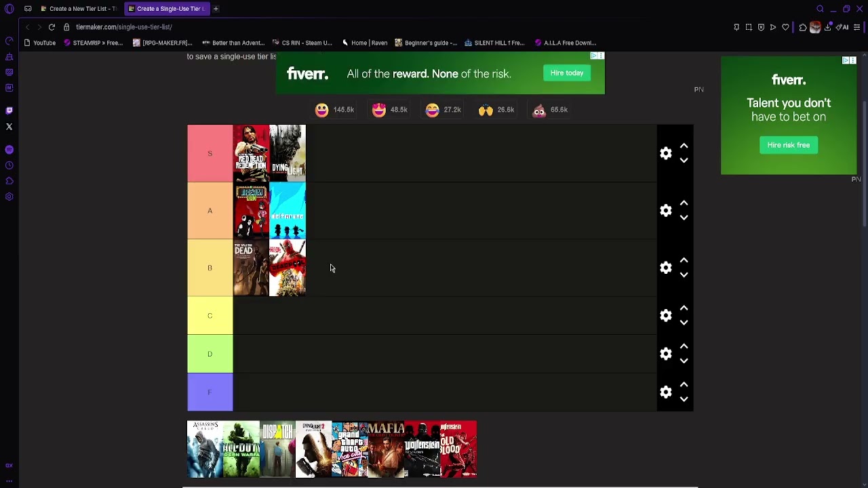Screen dimensions: 868x488
Task: Open Home | Raven bookmark
Action: [x=365, y=43]
